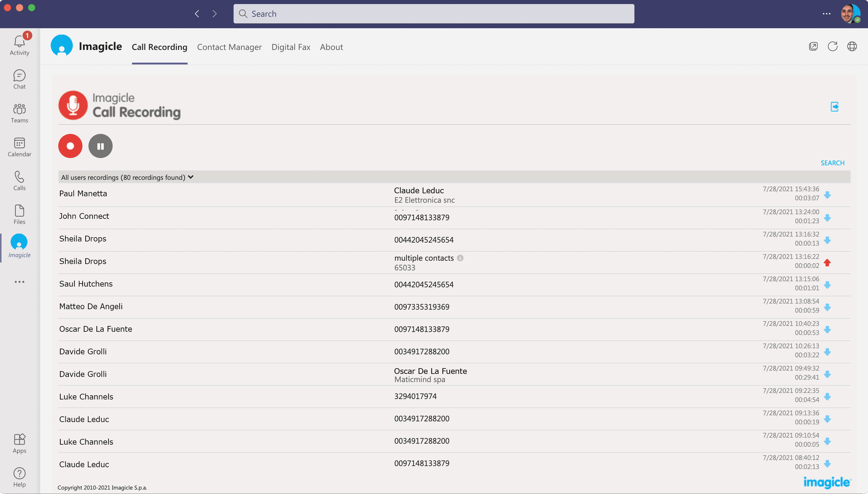
Task: Switch to the Contact Manager tab
Action: point(229,47)
